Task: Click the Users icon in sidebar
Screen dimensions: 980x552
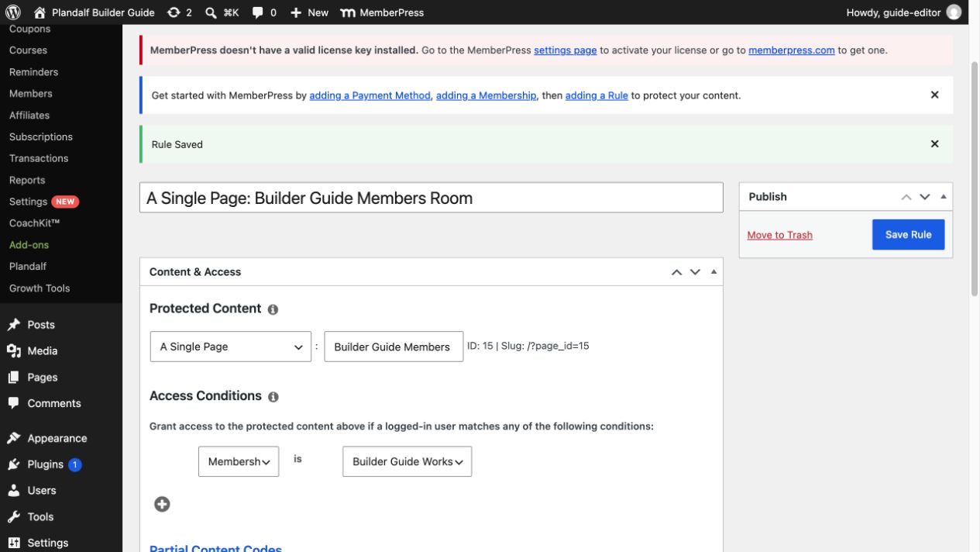Action: pyautogui.click(x=14, y=491)
